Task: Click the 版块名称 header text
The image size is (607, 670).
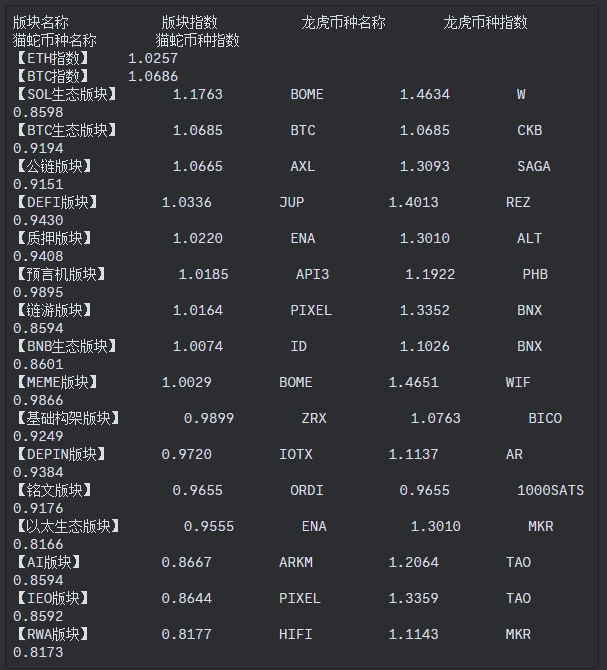Action: pos(41,22)
